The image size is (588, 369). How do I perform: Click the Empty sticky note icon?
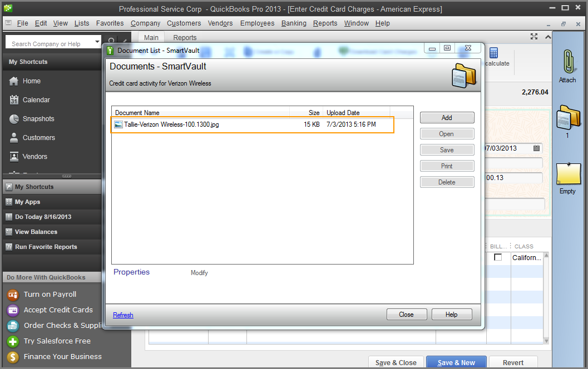pyautogui.click(x=569, y=174)
